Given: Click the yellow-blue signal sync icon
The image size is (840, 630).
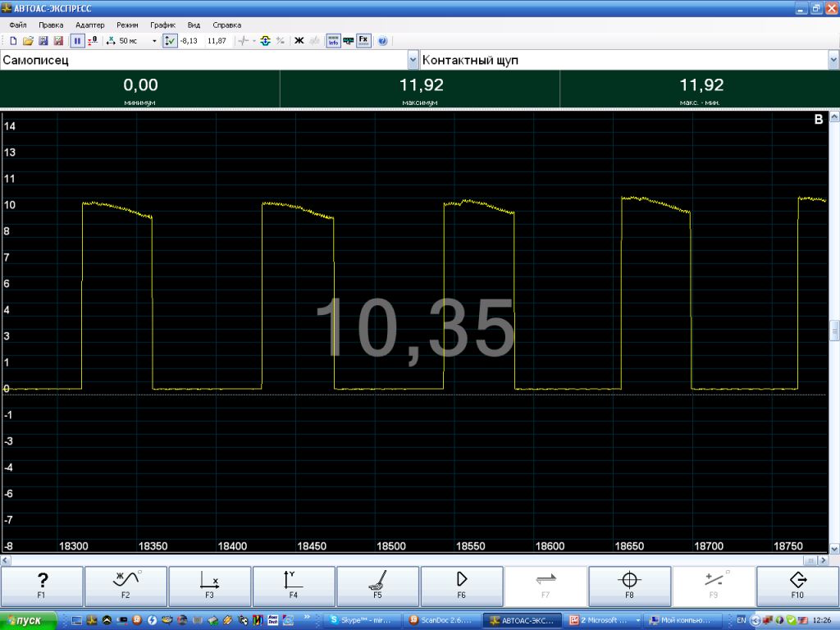Looking at the screenshot, I should pos(265,41).
